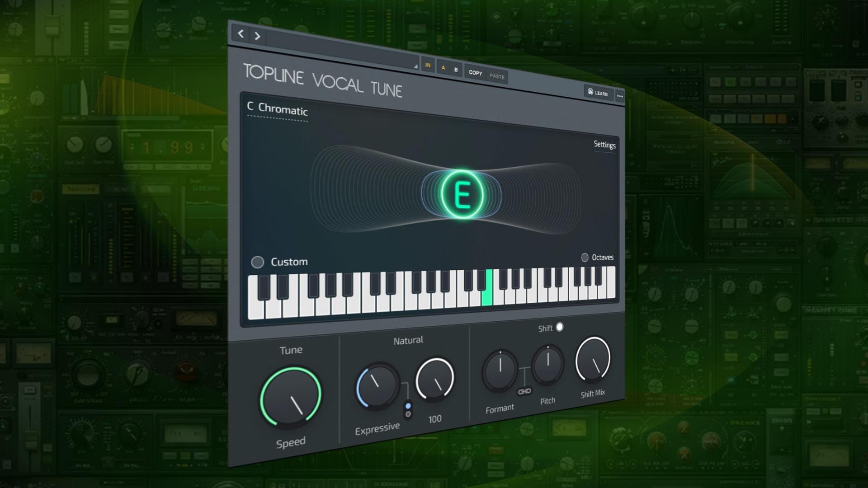Enable the Custom scale radio button
The image size is (868, 488).
click(257, 262)
